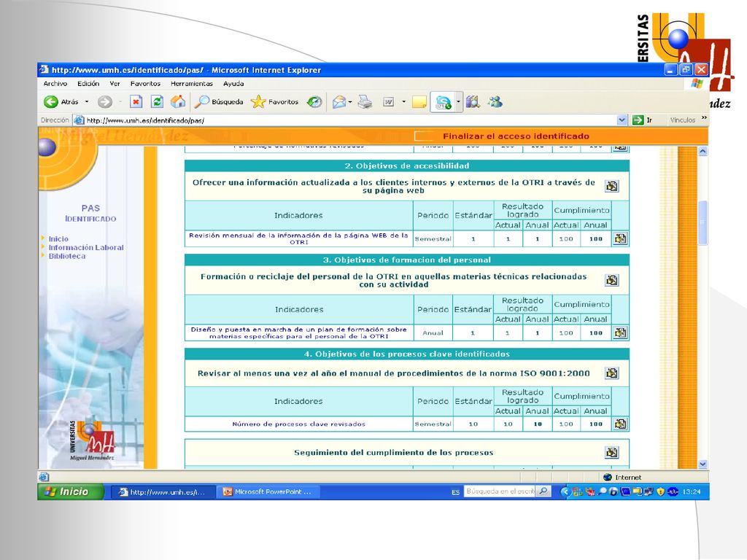Click the ES language indicator
This screenshot has width=747, height=560.
point(455,492)
